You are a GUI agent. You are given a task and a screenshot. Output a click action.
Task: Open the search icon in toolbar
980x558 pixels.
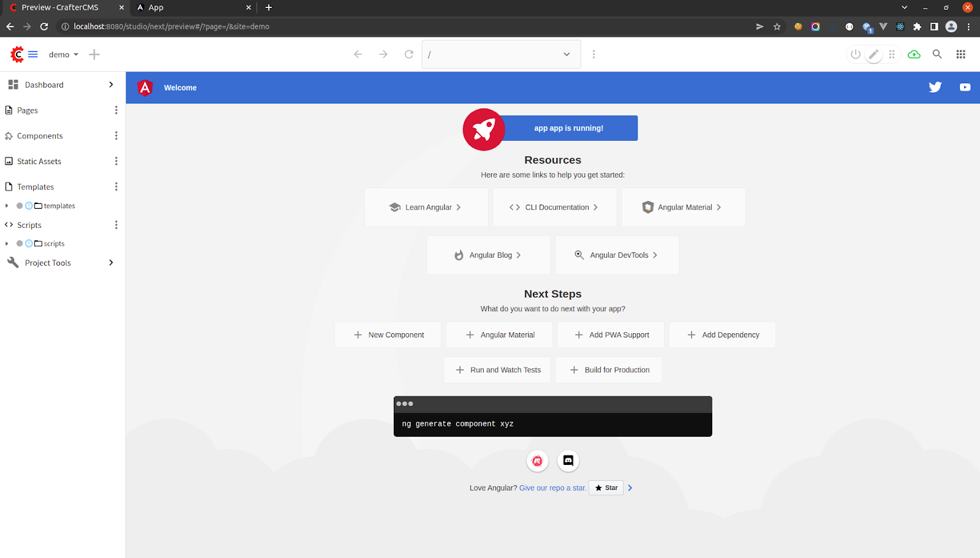click(x=937, y=55)
